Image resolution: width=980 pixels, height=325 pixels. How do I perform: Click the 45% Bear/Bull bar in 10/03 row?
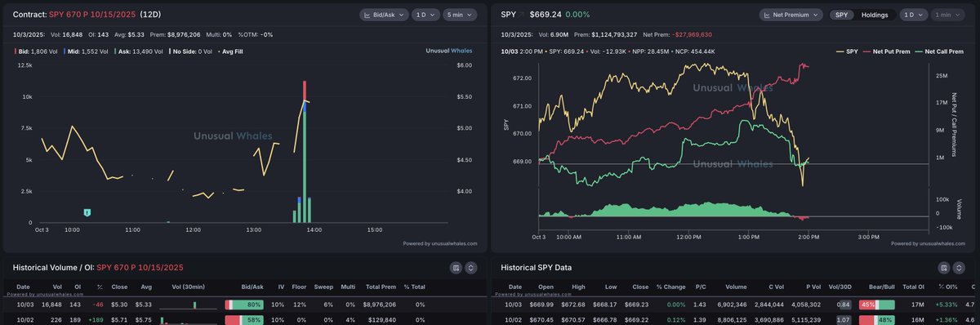click(x=876, y=304)
